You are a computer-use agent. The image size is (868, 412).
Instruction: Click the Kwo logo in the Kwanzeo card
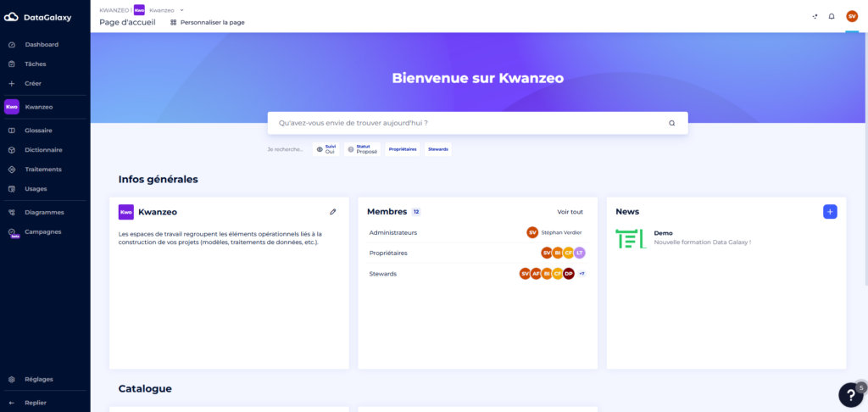(x=126, y=212)
